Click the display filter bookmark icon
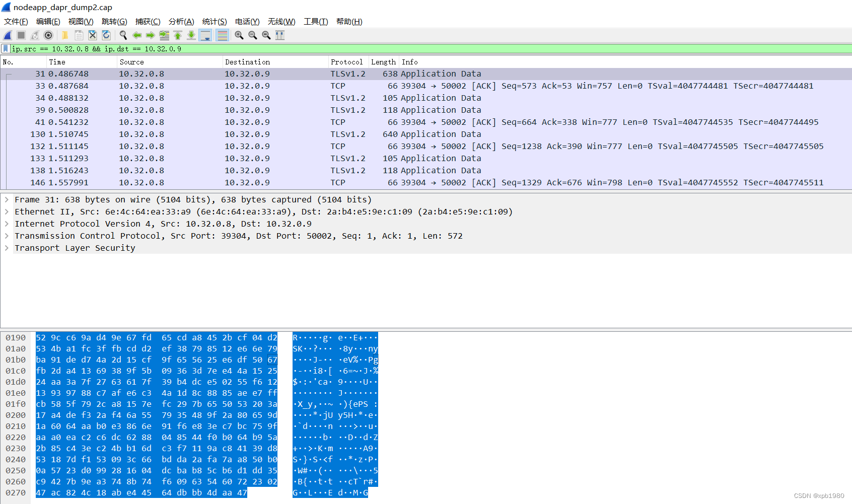The height and width of the screenshot is (504, 852). pyautogui.click(x=6, y=49)
